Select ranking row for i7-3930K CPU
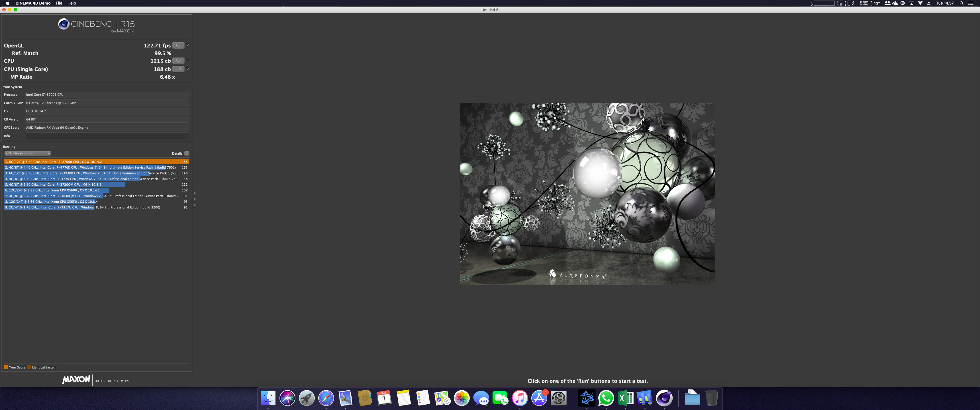 coord(97,173)
